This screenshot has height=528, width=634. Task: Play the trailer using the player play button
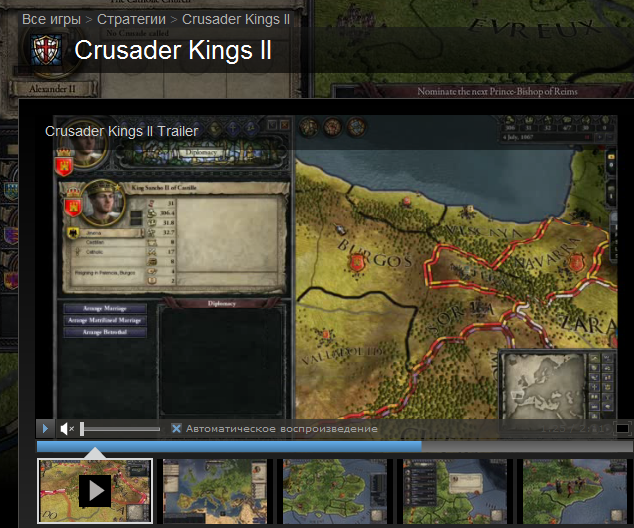coord(45,429)
